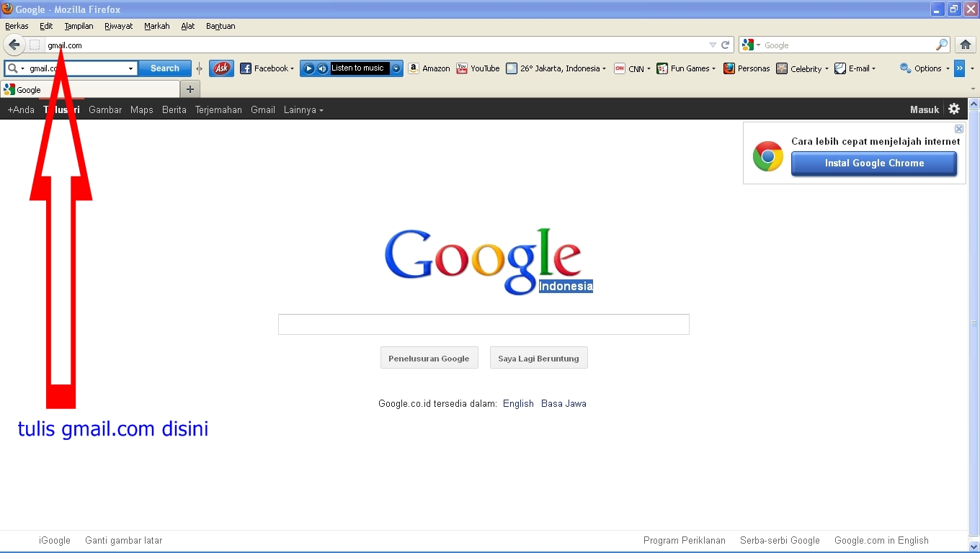Open Berita in the Google bar
Screen dimensions: 980x553
coord(174,109)
